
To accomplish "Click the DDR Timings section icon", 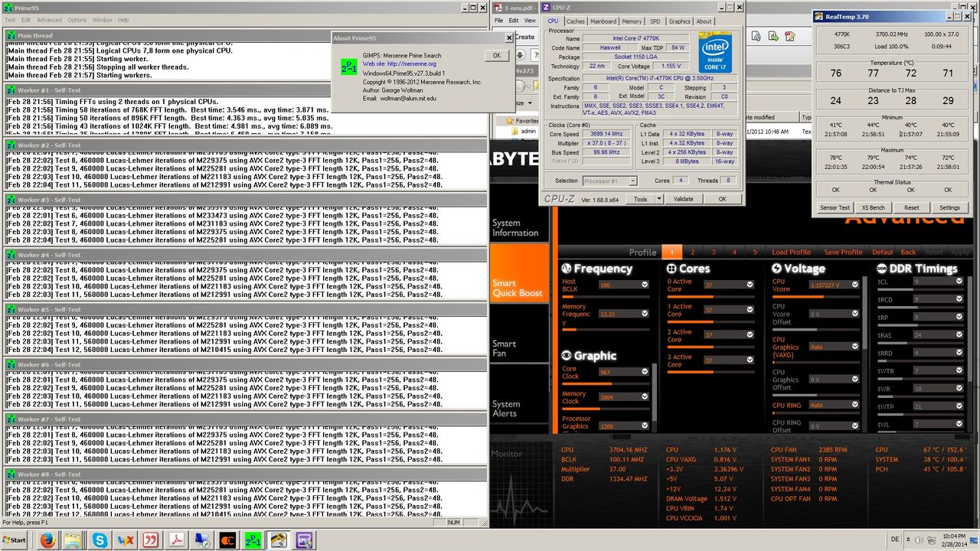I will pyautogui.click(x=882, y=269).
